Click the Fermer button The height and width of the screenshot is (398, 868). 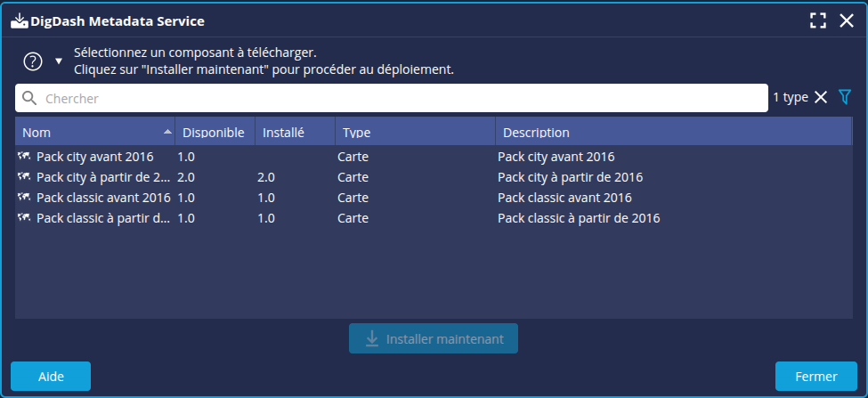(x=815, y=377)
